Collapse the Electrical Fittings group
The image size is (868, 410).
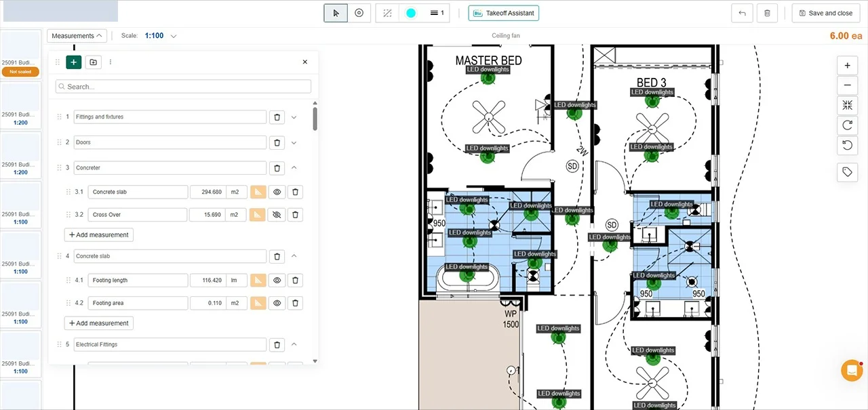click(x=294, y=345)
